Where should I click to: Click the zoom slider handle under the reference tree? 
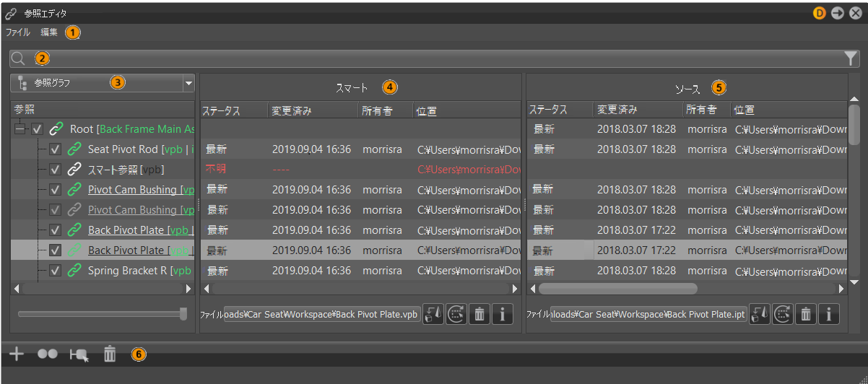tap(183, 313)
